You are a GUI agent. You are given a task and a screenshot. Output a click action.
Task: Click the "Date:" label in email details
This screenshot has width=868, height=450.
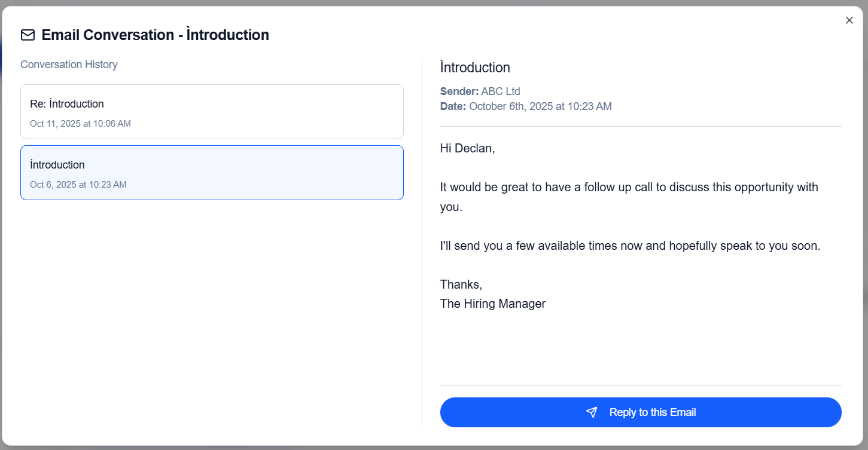pyautogui.click(x=453, y=106)
